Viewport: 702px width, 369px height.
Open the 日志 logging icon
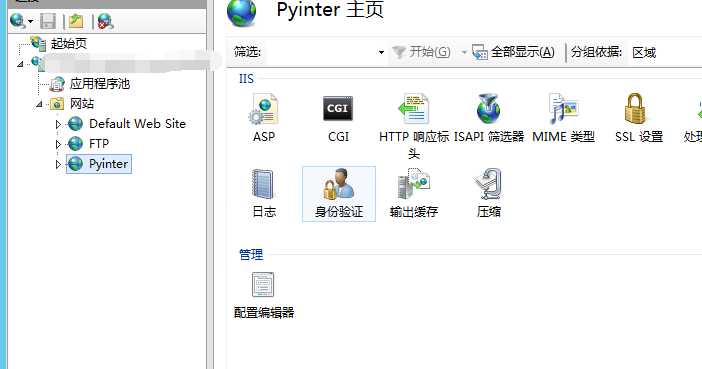click(x=263, y=184)
